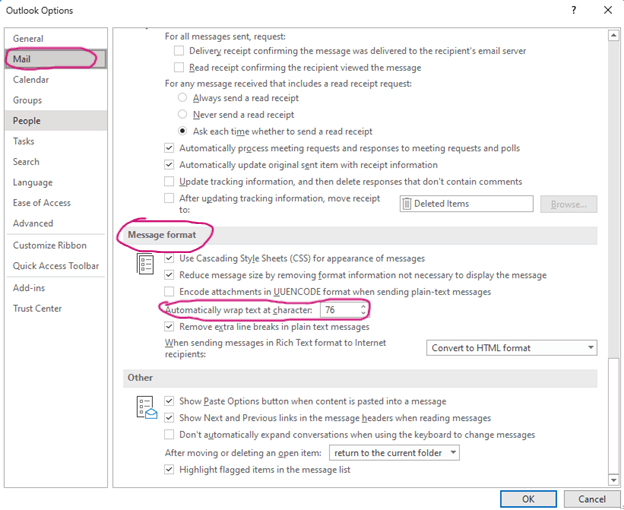Screen dimensions: 624x510
Task: Toggle automatically process meeting requests checkbox
Action: pos(169,148)
